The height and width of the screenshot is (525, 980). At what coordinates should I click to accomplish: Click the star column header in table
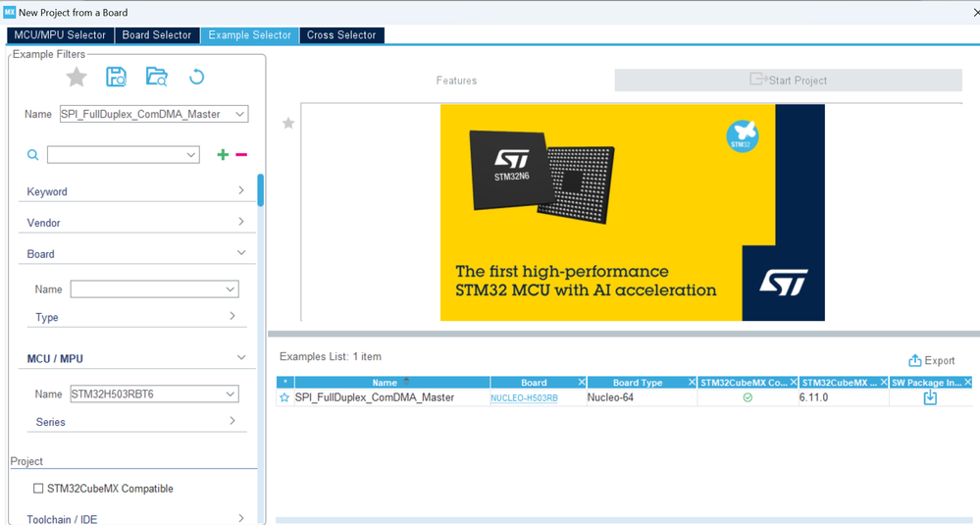pyautogui.click(x=285, y=382)
